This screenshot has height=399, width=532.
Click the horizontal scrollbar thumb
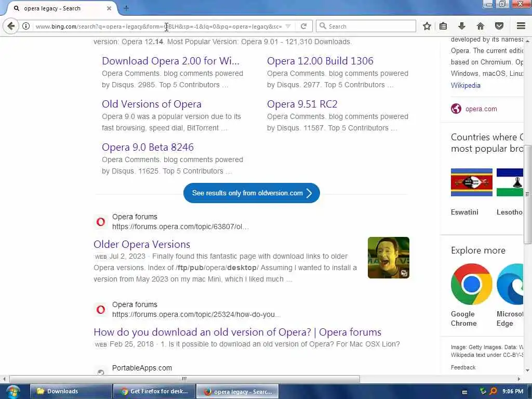click(x=184, y=379)
